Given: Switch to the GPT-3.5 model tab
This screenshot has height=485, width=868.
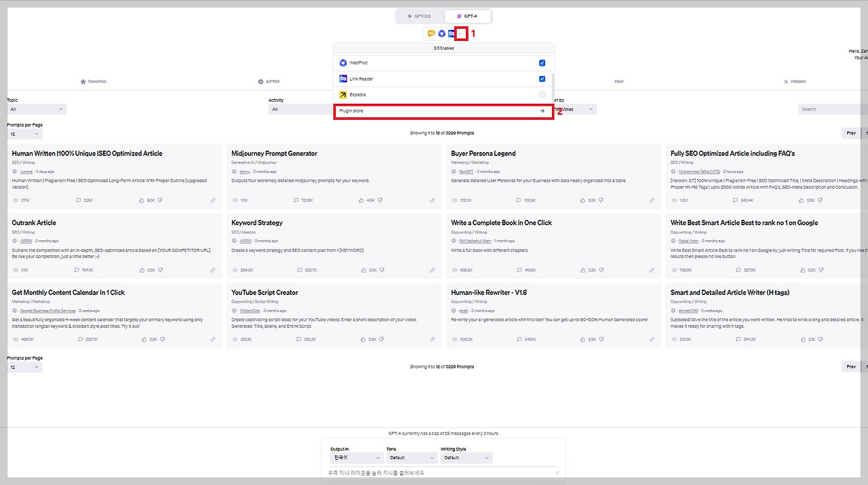Looking at the screenshot, I should point(420,16).
